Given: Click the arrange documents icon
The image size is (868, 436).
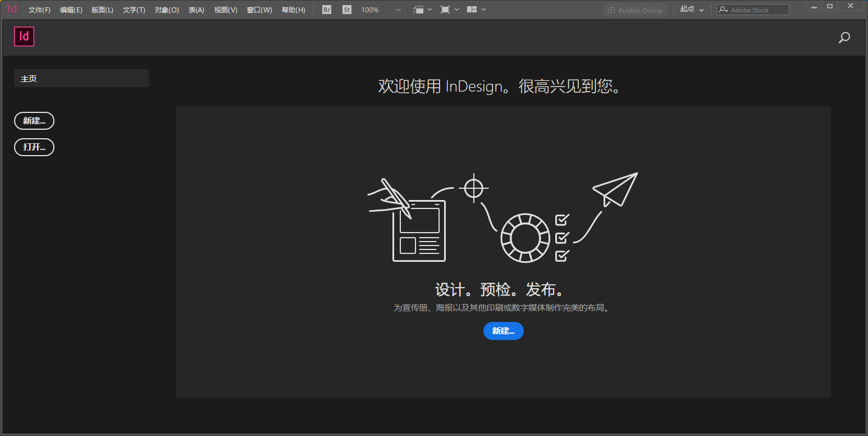Looking at the screenshot, I should point(473,9).
